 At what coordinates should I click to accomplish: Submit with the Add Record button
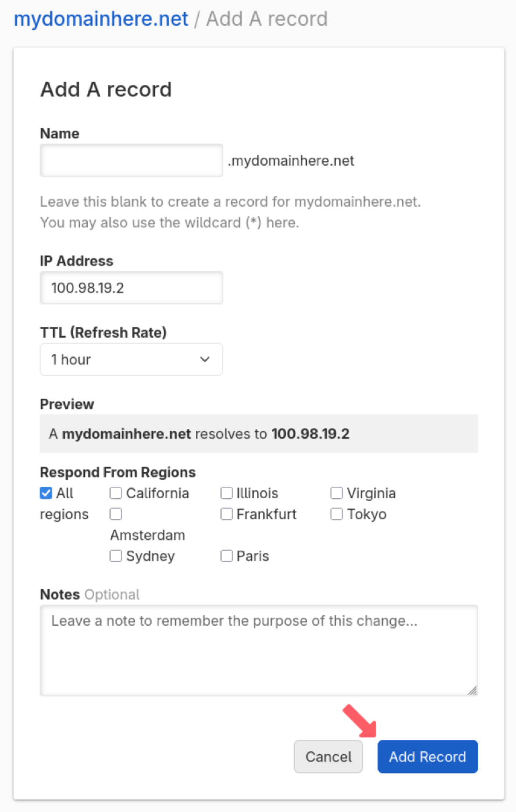428,757
